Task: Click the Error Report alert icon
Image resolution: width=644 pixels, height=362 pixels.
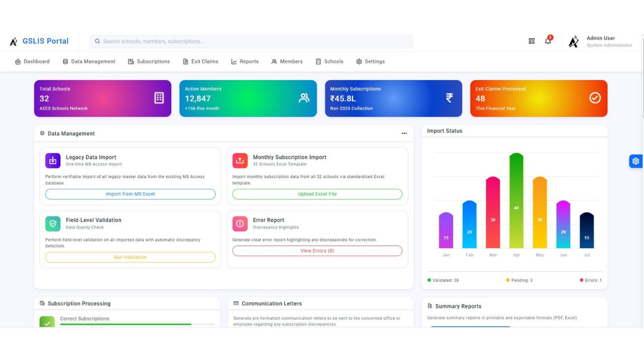Action: (x=240, y=223)
